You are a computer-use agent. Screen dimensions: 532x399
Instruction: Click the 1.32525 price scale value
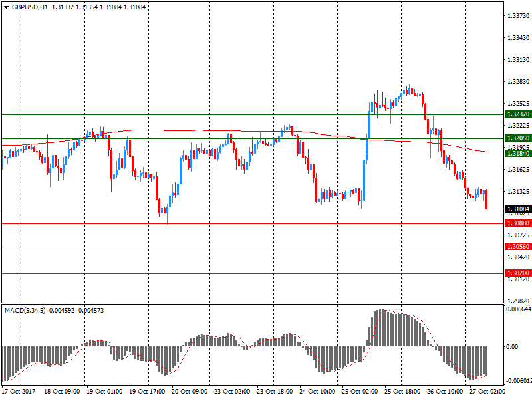point(518,104)
